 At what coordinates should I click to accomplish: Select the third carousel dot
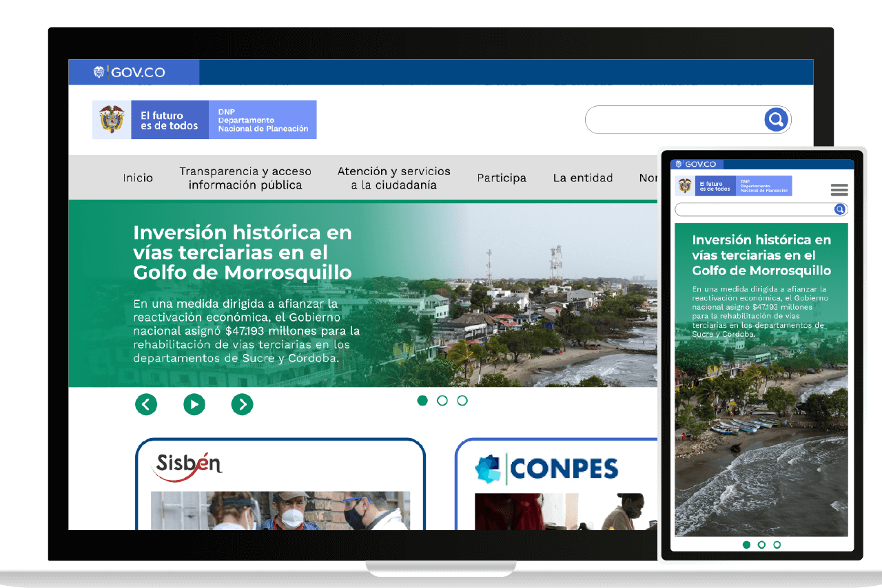(462, 400)
